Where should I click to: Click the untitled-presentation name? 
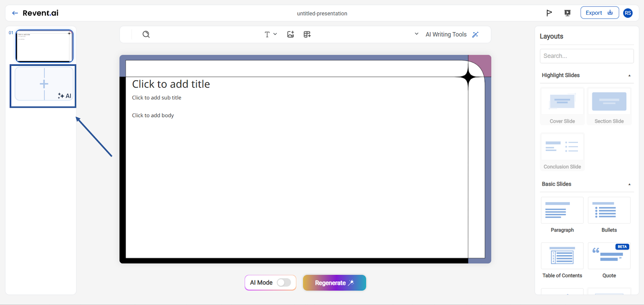[x=322, y=14]
